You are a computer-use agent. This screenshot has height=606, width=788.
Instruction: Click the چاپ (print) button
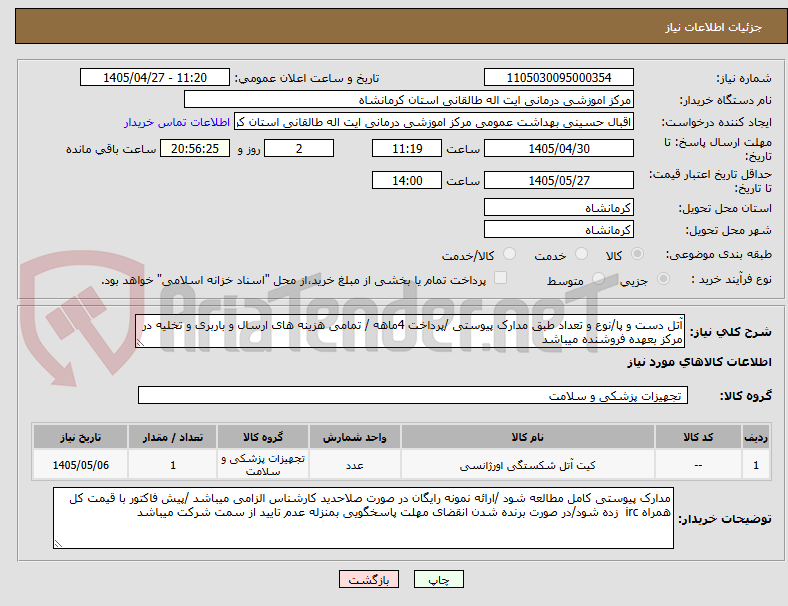tap(438, 579)
